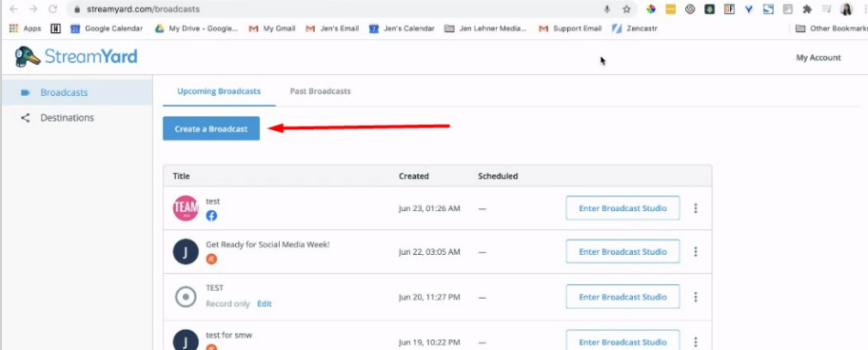Screen dimensions: 868x350
Task: Click the 'Get Ready for Social Media Week!' title
Action: coord(268,244)
